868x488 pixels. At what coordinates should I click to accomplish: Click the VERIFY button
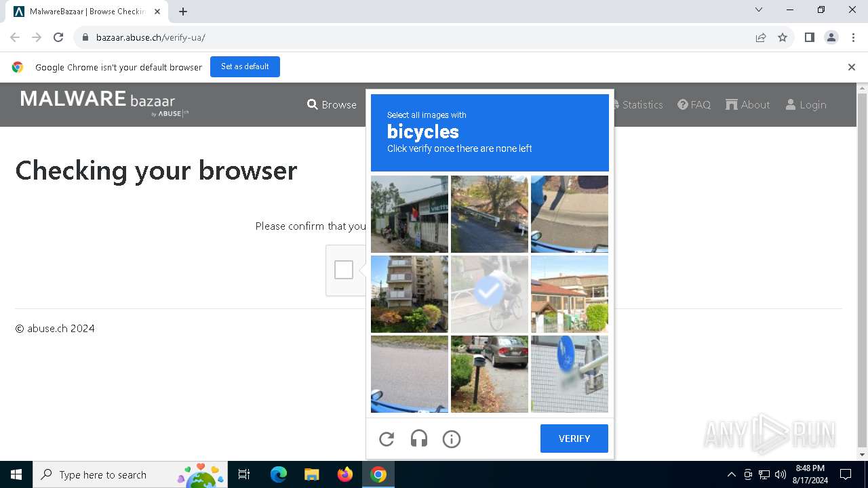point(574,439)
